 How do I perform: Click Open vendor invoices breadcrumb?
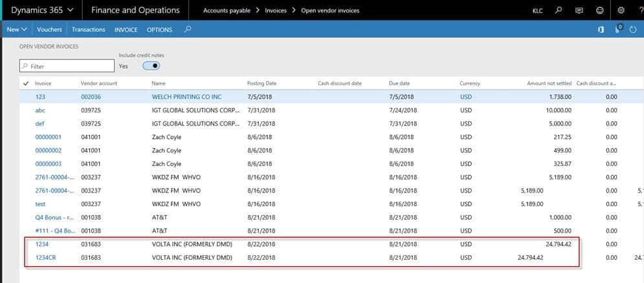coord(330,11)
